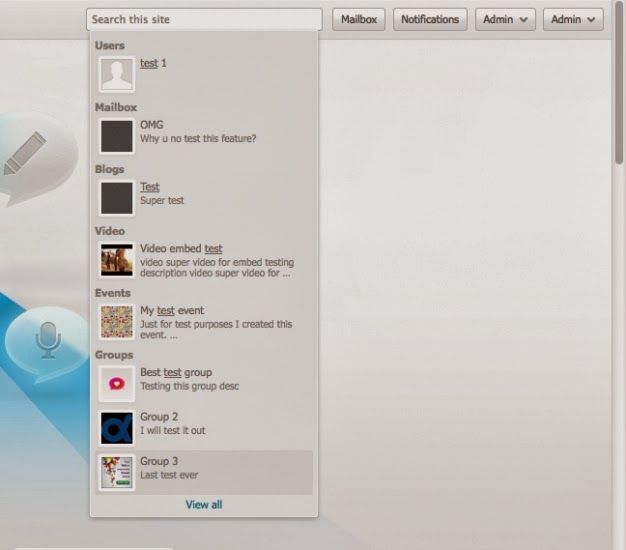This screenshot has height=550, width=626.
Task: Click the Group 2 logo icon
Action: pos(117,428)
